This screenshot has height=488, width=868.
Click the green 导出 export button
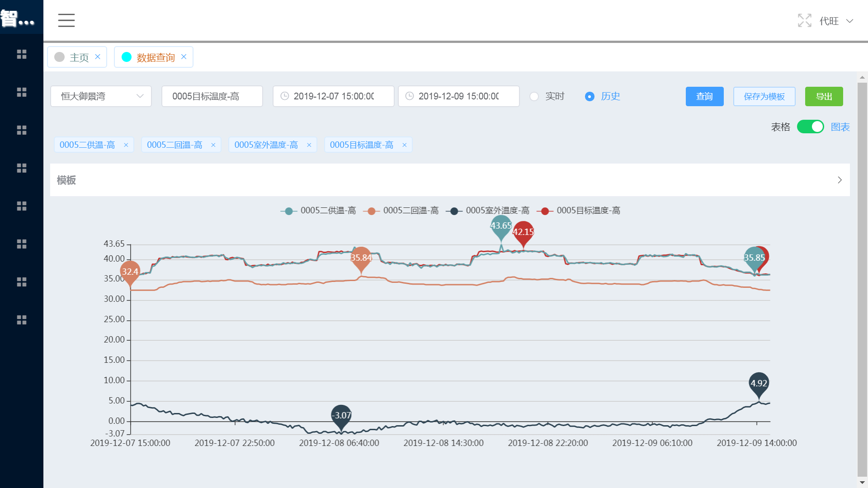coord(824,96)
